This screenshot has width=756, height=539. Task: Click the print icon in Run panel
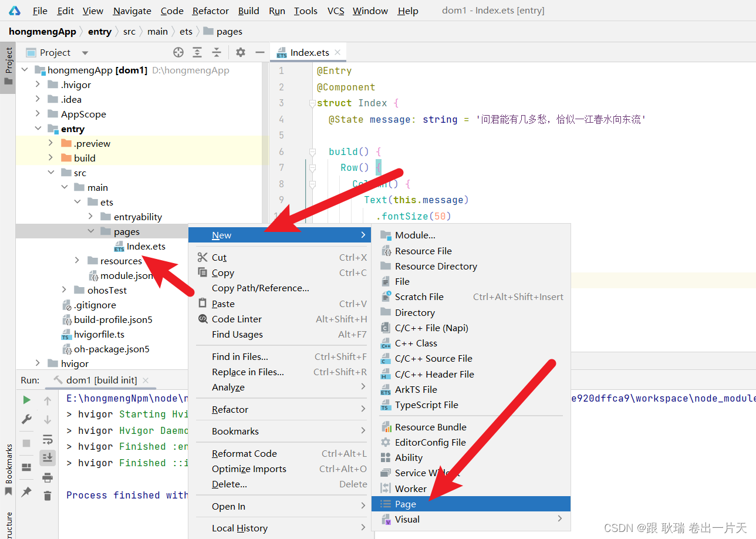coord(48,477)
